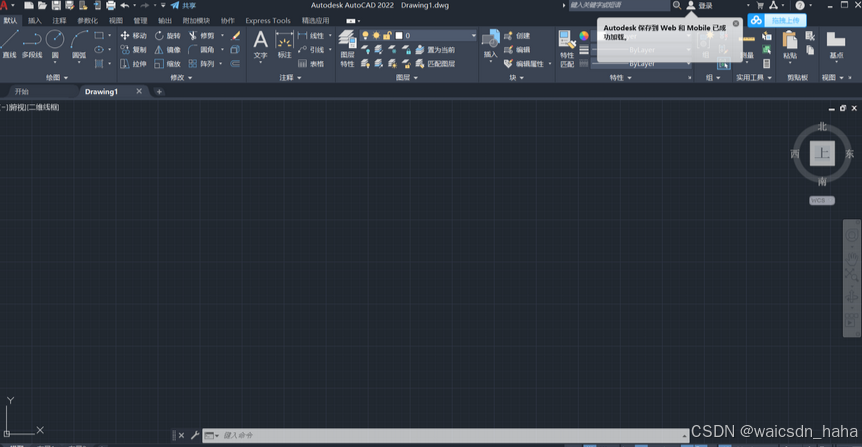Click the Fillet (圆角) tool
Image resolution: width=862 pixels, height=447 pixels.
click(202, 49)
